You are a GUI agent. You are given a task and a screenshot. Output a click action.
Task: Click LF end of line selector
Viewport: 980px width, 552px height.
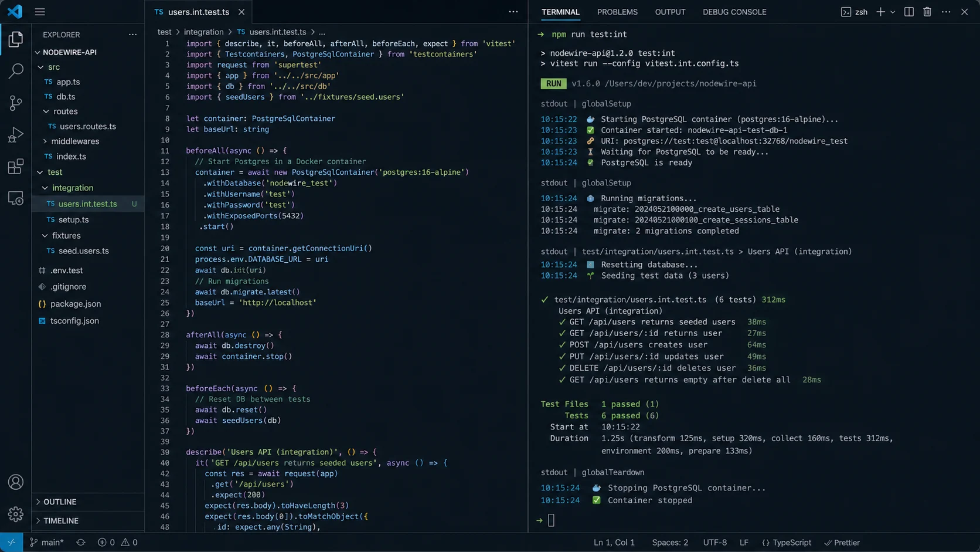coord(744,543)
